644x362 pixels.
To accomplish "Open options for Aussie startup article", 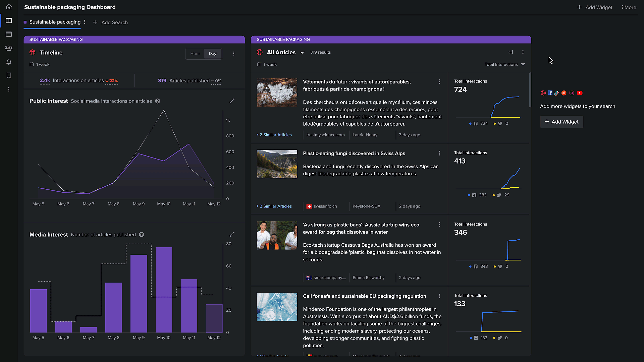I will click(x=439, y=225).
